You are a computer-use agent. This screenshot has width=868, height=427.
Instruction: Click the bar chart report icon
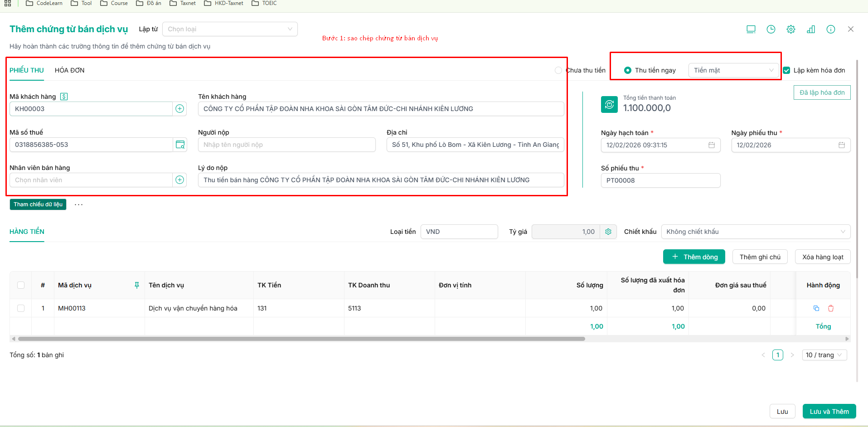(x=811, y=29)
